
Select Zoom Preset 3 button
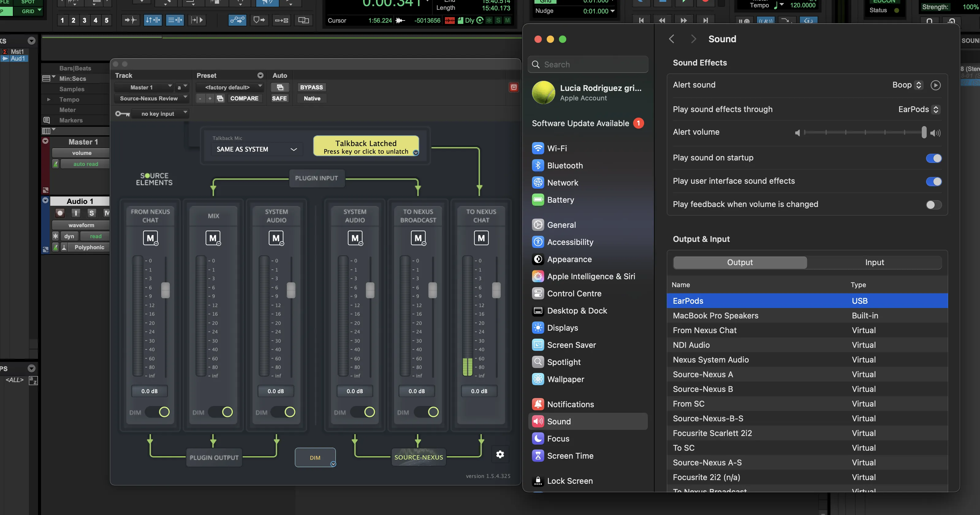(x=85, y=21)
